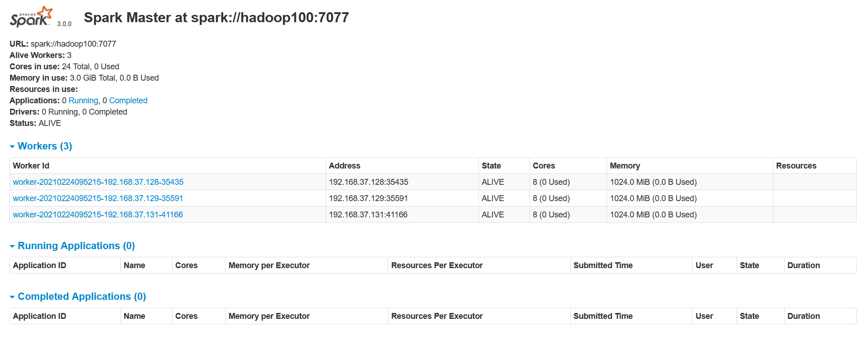
Task: Collapse the Running Applications section arrow
Action: click(x=12, y=246)
